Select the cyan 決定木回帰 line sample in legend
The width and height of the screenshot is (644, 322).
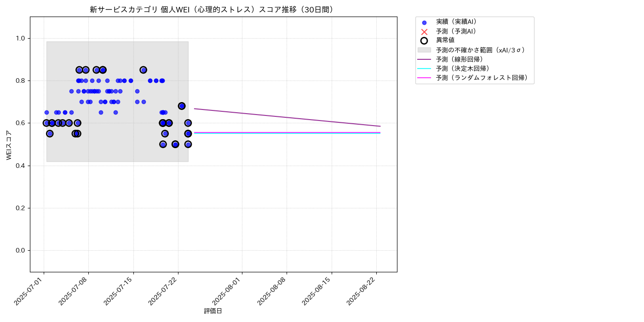pos(424,69)
